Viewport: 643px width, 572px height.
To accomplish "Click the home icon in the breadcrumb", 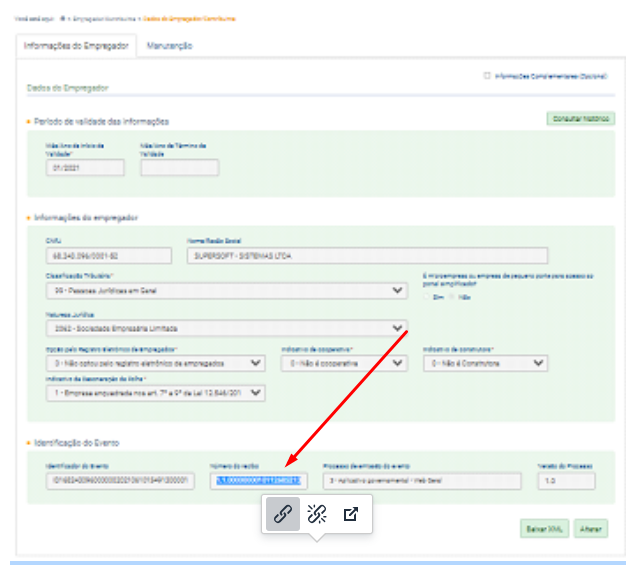I will (64, 19).
